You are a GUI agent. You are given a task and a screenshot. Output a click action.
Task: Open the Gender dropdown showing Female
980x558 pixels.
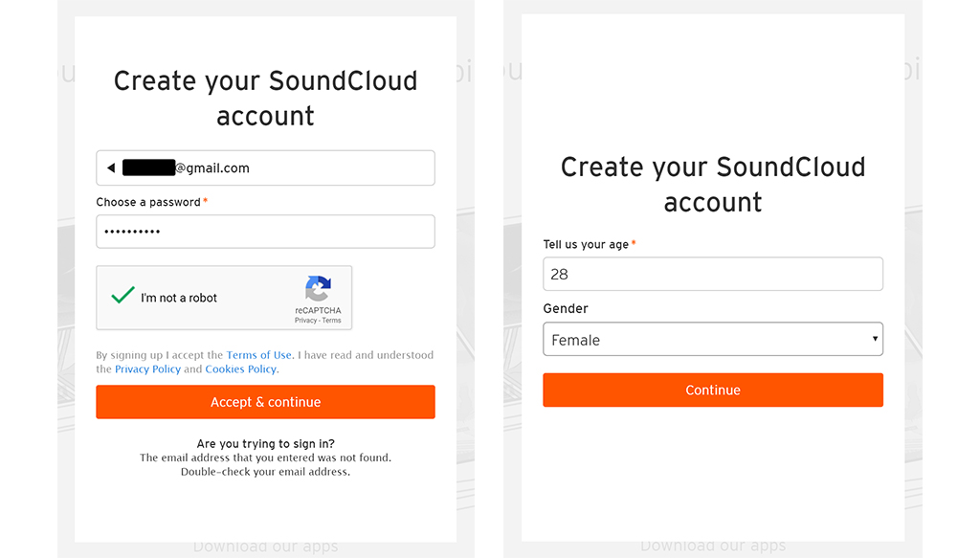(713, 340)
